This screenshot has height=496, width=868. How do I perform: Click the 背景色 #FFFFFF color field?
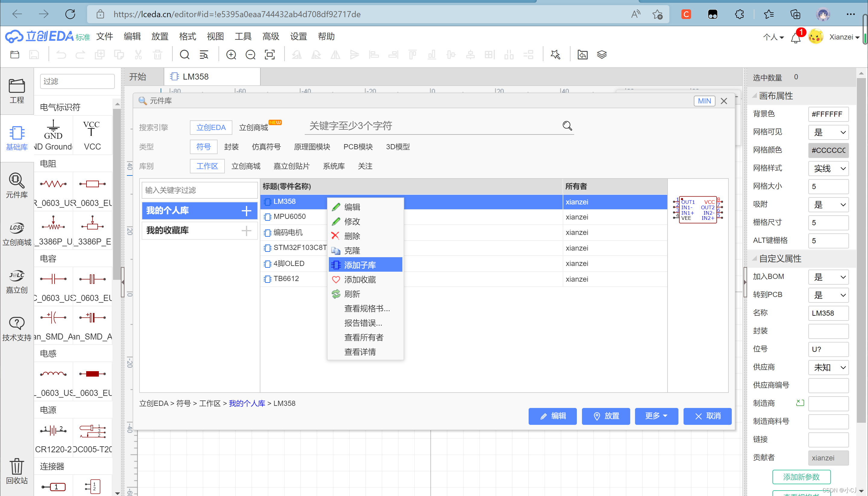[828, 114]
